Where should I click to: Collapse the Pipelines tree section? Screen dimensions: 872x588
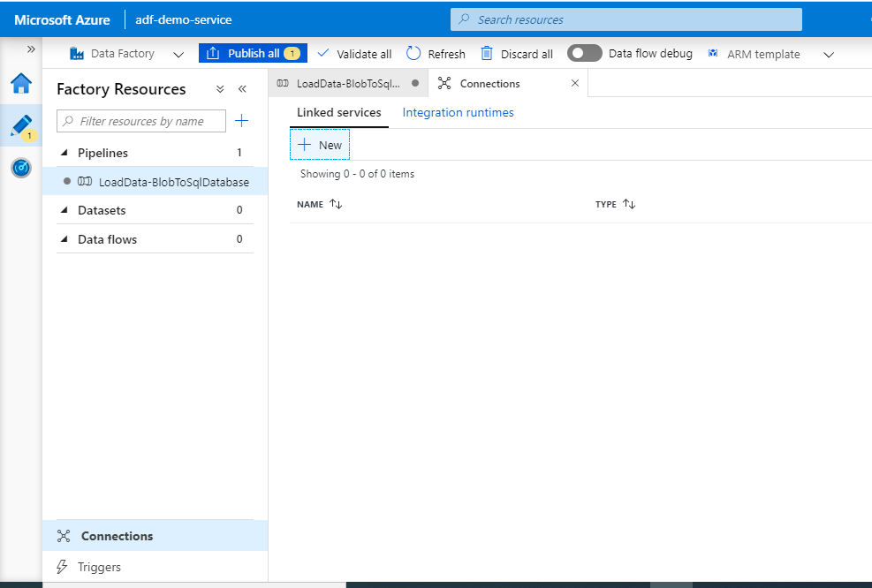point(64,152)
